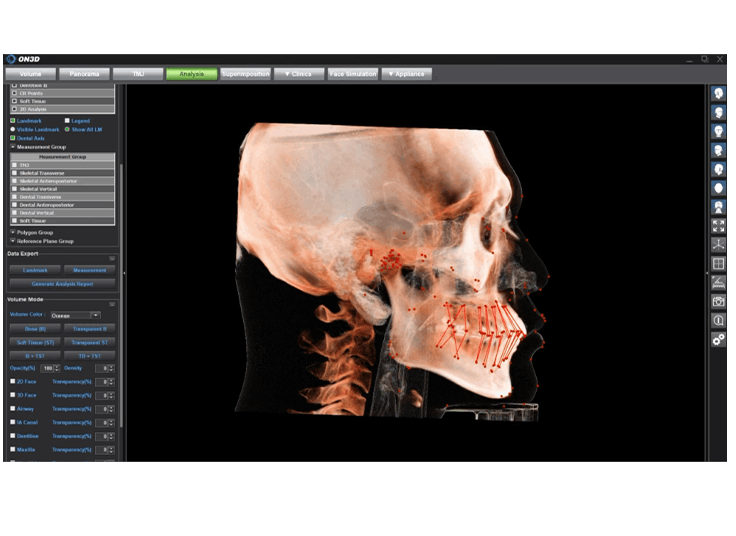Select the Visible Landmark radio button
Viewport: 736px width, 536px height.
[x=13, y=129]
